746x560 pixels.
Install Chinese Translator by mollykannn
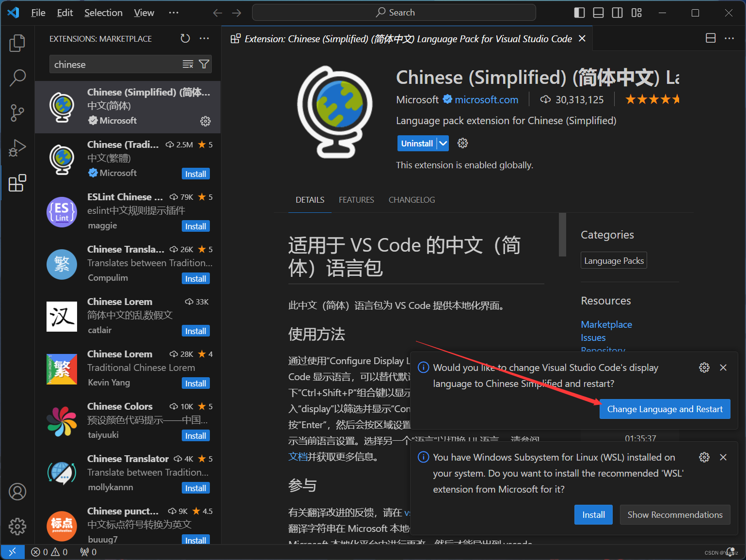(196, 488)
